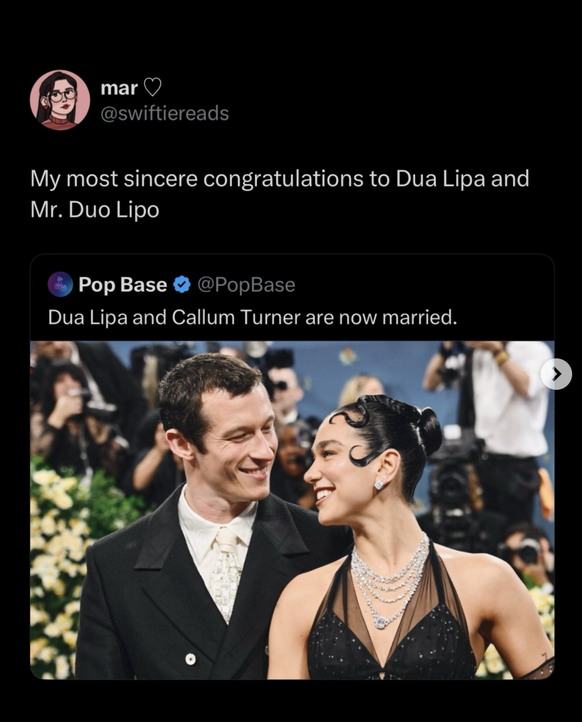Click the woman's square diamond earring
Screen dimensions: 582x722
379,485
